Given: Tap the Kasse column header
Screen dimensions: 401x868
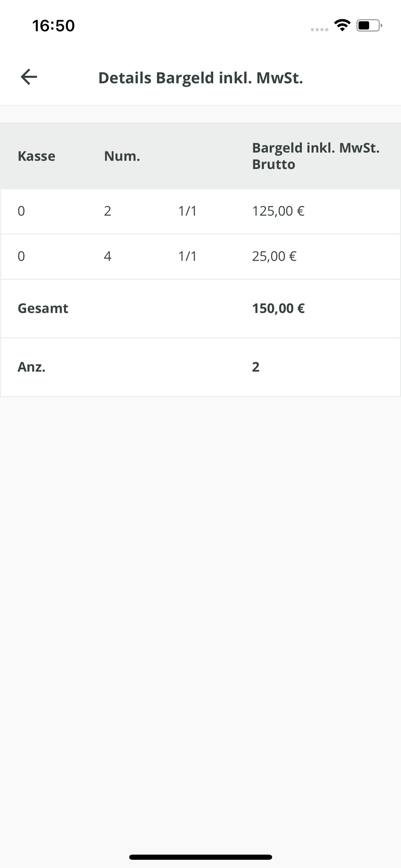Looking at the screenshot, I should point(36,156).
